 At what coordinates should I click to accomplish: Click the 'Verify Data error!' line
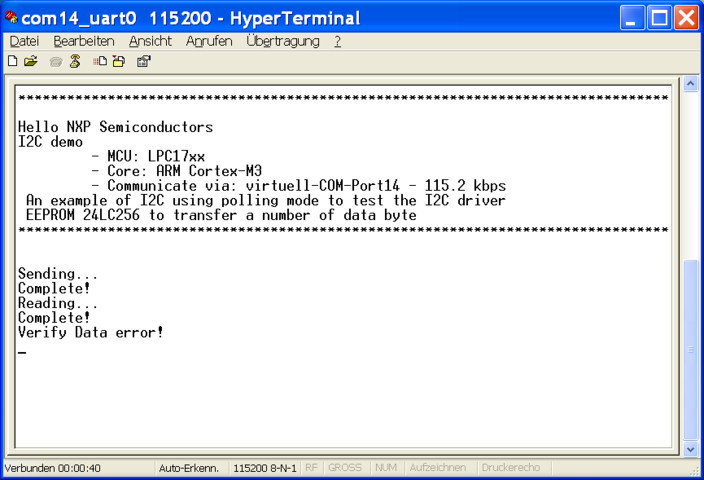coord(91,333)
